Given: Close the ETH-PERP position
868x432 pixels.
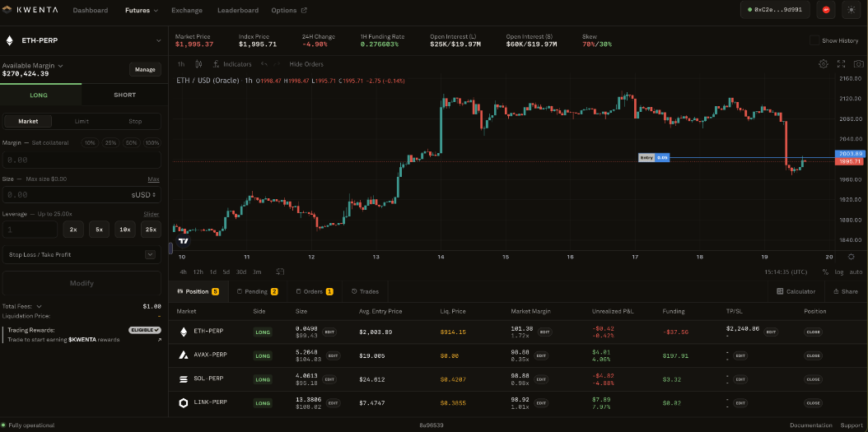Looking at the screenshot, I should 813,332.
